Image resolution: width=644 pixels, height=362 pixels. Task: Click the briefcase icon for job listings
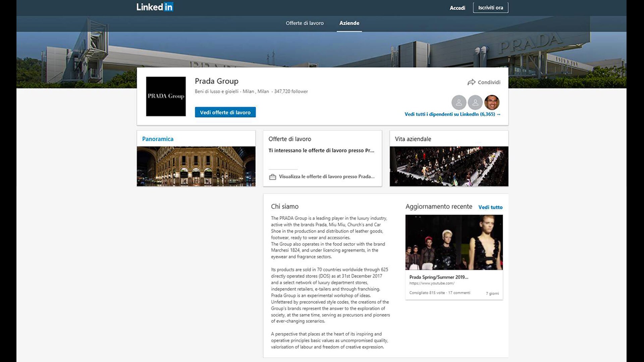coord(272,177)
